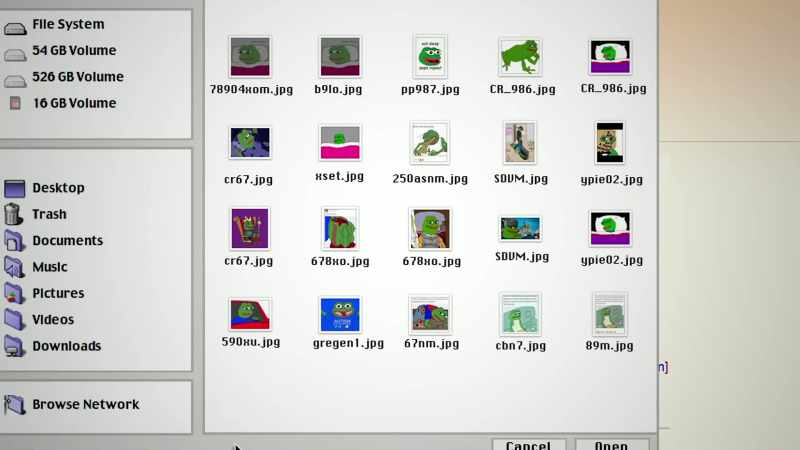Screen dimensions: 800x450
Task: Select the gregen1.jpg image file
Action: pos(340,315)
